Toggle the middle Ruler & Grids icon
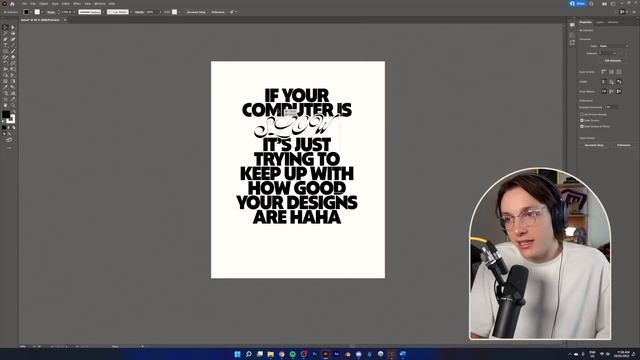 click(x=611, y=71)
